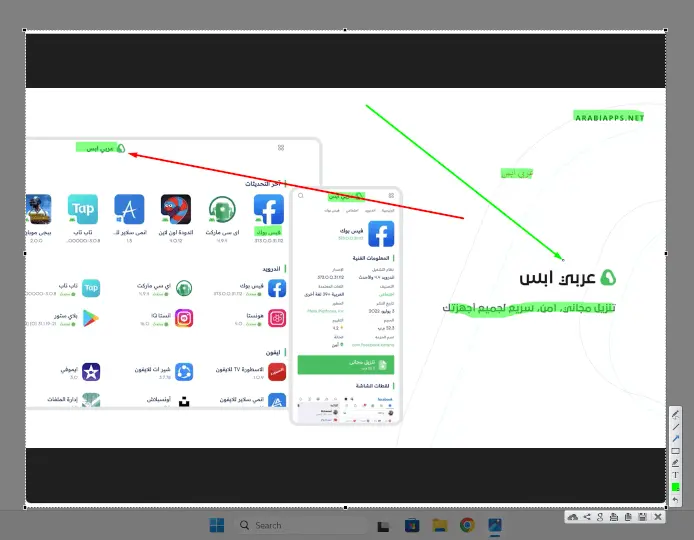Select the Line tool

coord(676,426)
